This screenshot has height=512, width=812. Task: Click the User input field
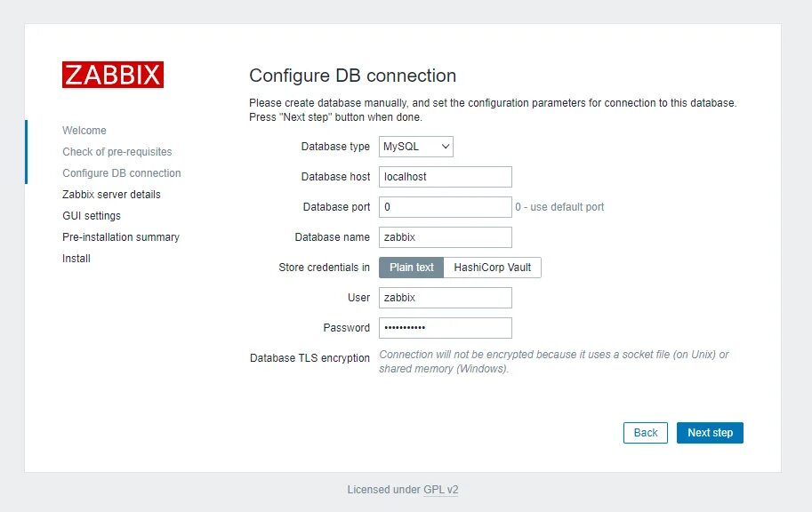[x=446, y=298]
